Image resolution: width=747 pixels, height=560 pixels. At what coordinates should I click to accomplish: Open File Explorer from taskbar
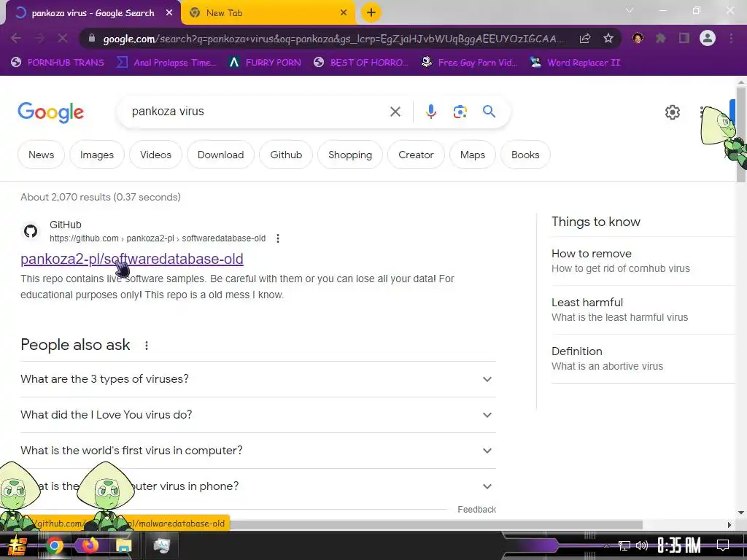[123, 545]
